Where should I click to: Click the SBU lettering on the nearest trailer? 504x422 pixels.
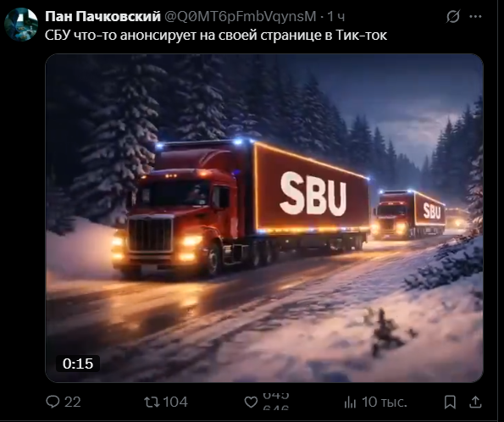click(x=313, y=194)
